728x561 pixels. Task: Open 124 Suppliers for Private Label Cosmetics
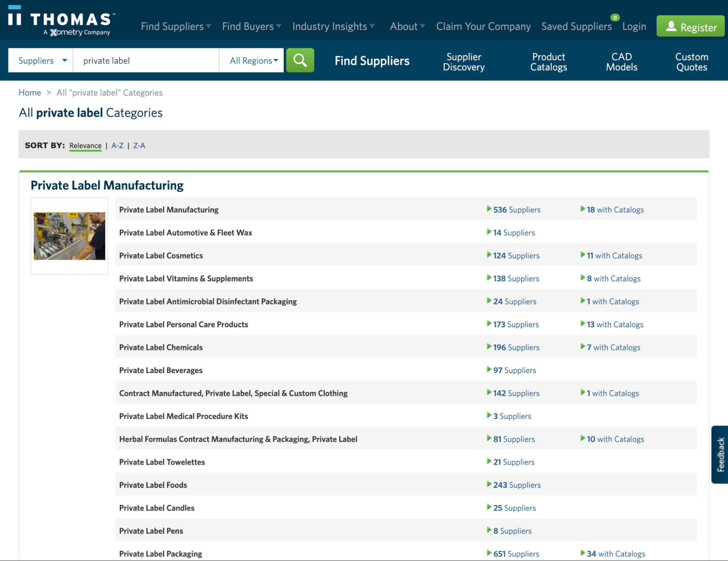pos(516,256)
